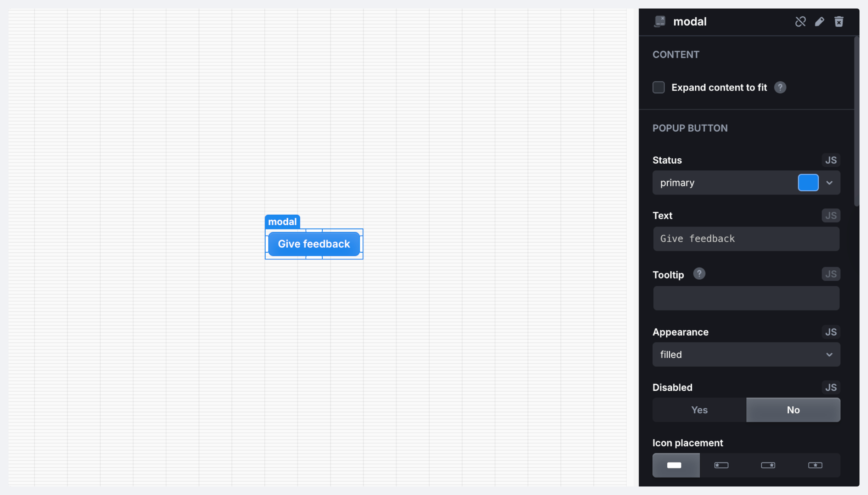Select the no-icon placement option
The image size is (868, 495).
[675, 465]
